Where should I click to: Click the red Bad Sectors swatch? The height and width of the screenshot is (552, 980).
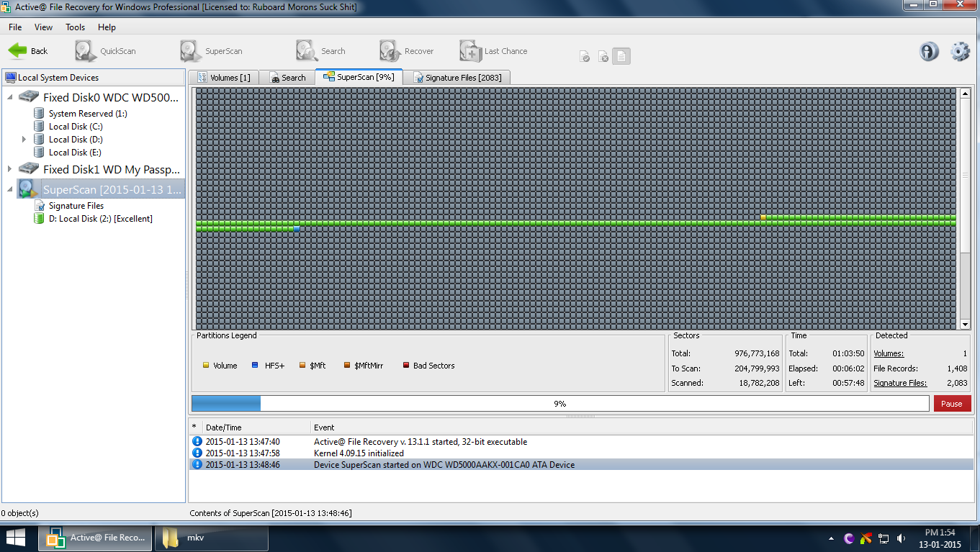[405, 366]
